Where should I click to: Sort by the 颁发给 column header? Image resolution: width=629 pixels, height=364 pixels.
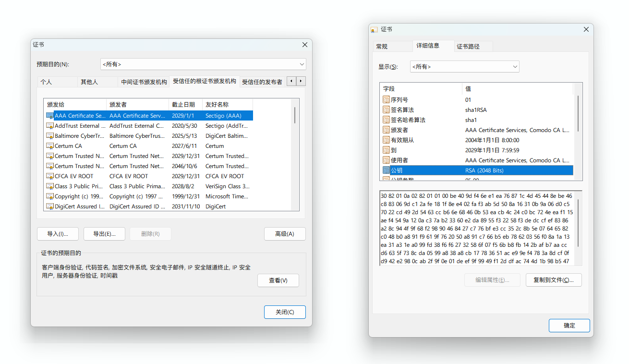[x=75, y=104]
